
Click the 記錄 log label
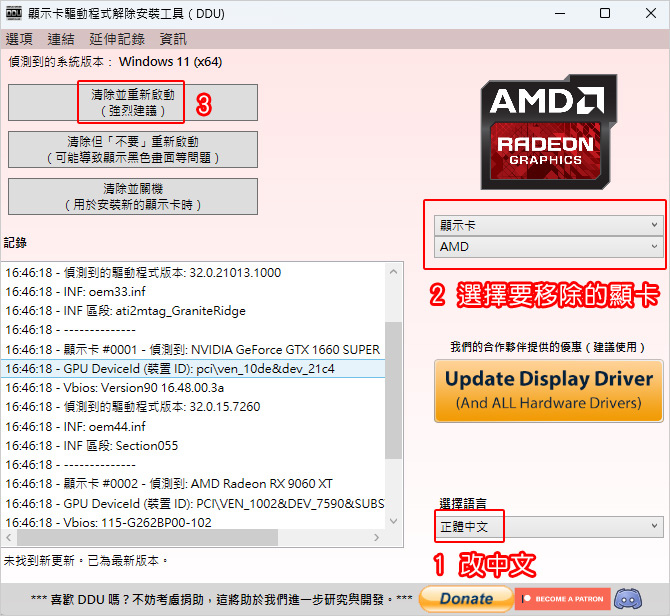[15, 243]
